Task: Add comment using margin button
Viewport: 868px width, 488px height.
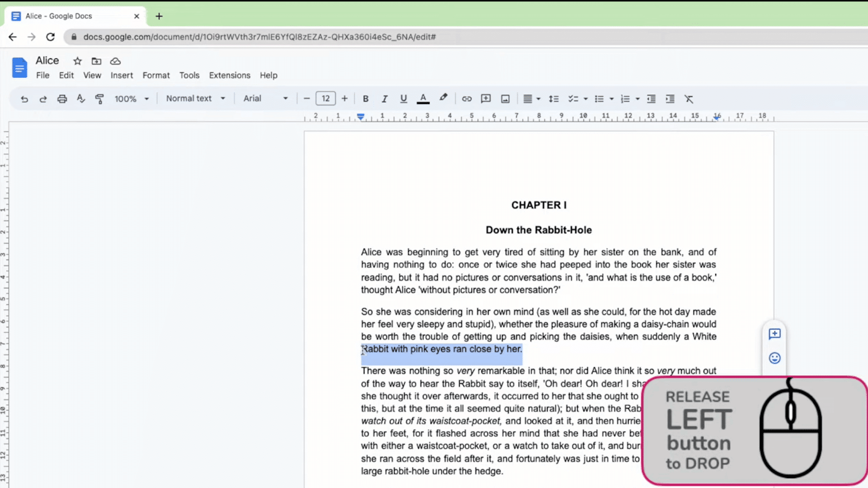Action: (x=774, y=334)
